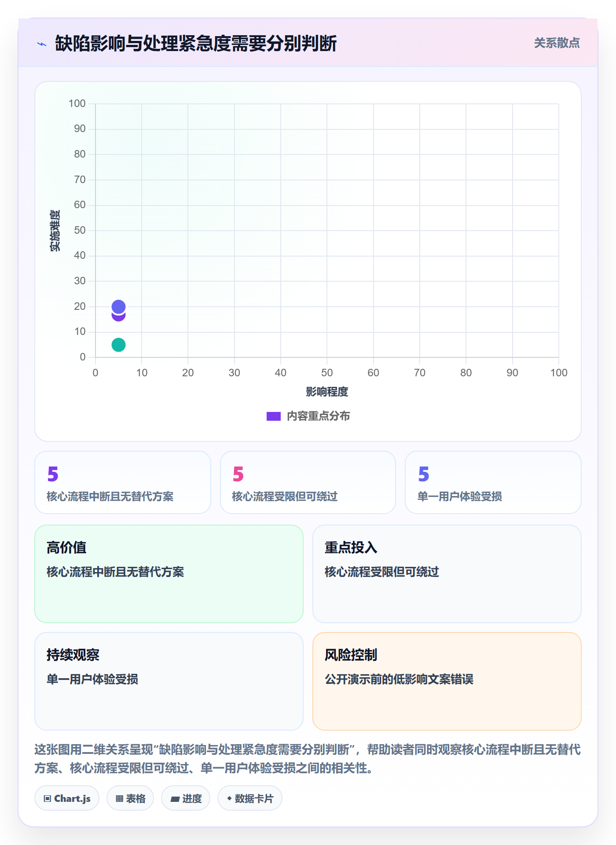616x845 pixels.
Task: Select the 数据卡片 tag
Action: (250, 798)
